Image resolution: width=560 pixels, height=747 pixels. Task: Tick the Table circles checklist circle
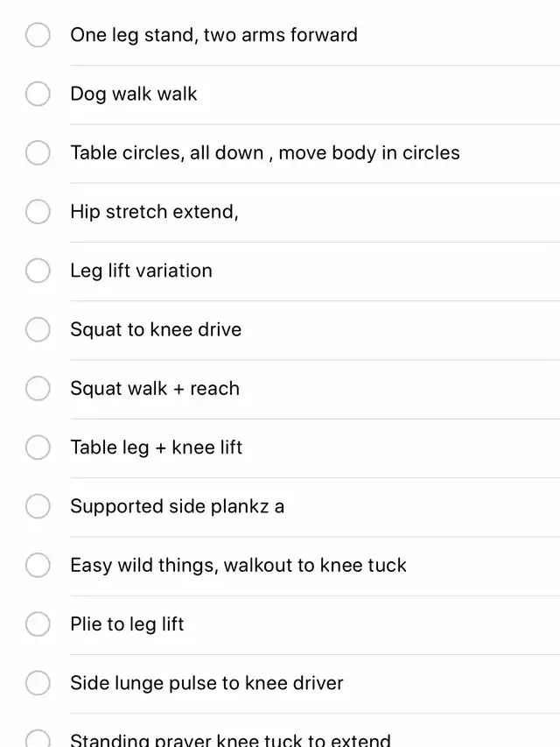[x=38, y=152]
